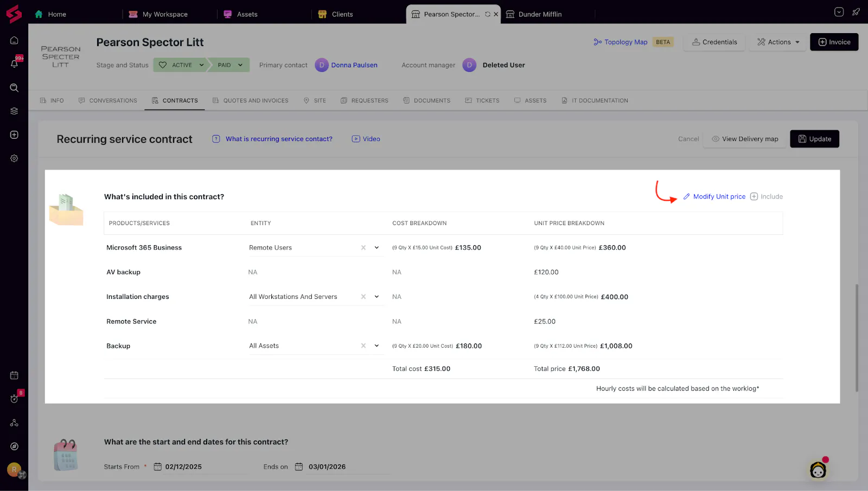The image size is (868, 491).
Task: Click the Pearson Specter Litt company logo
Action: (x=61, y=56)
